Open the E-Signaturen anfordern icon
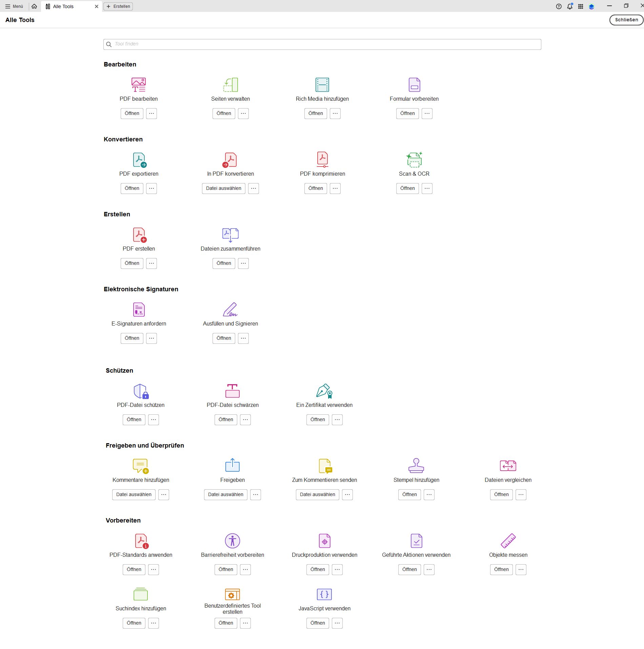Screen dimensions: 644x649 (x=139, y=310)
